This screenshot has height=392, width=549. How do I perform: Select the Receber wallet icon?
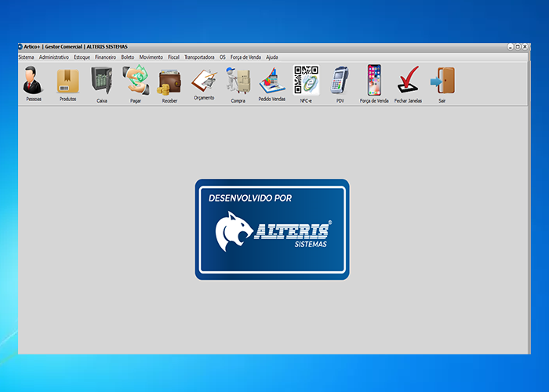point(169,82)
